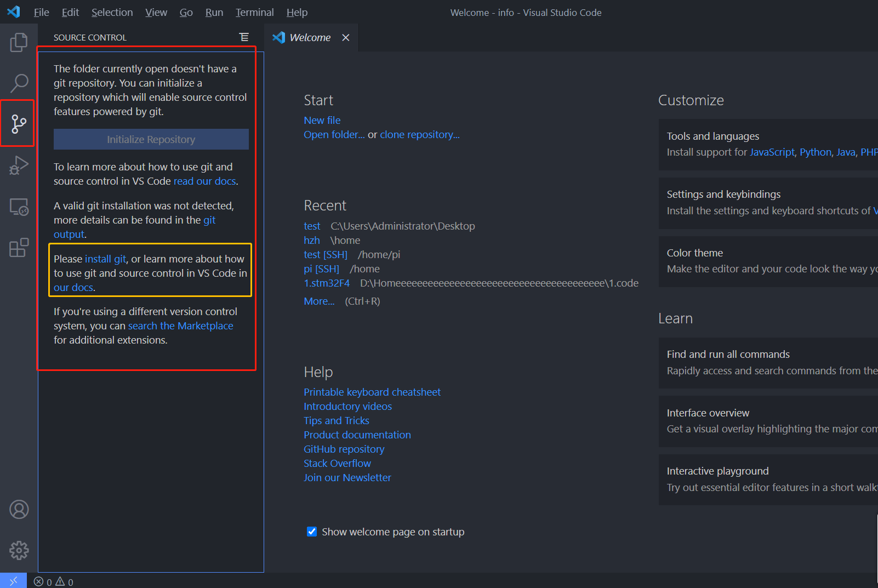
Task: Open the Explorer view in activity bar
Action: coord(19,42)
